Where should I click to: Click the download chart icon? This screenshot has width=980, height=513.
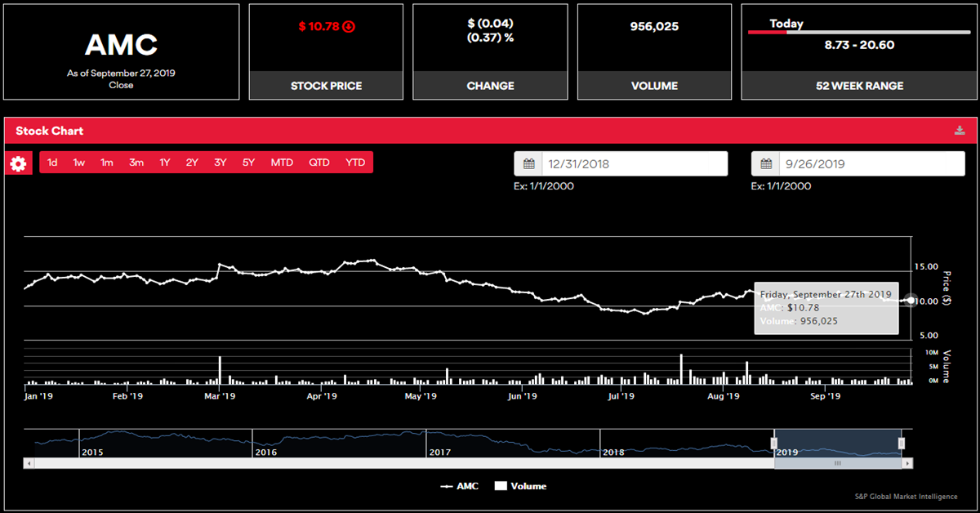[x=960, y=131]
